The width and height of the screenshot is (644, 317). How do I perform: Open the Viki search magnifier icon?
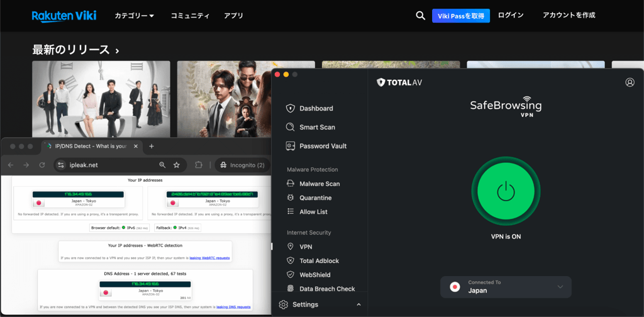420,16
